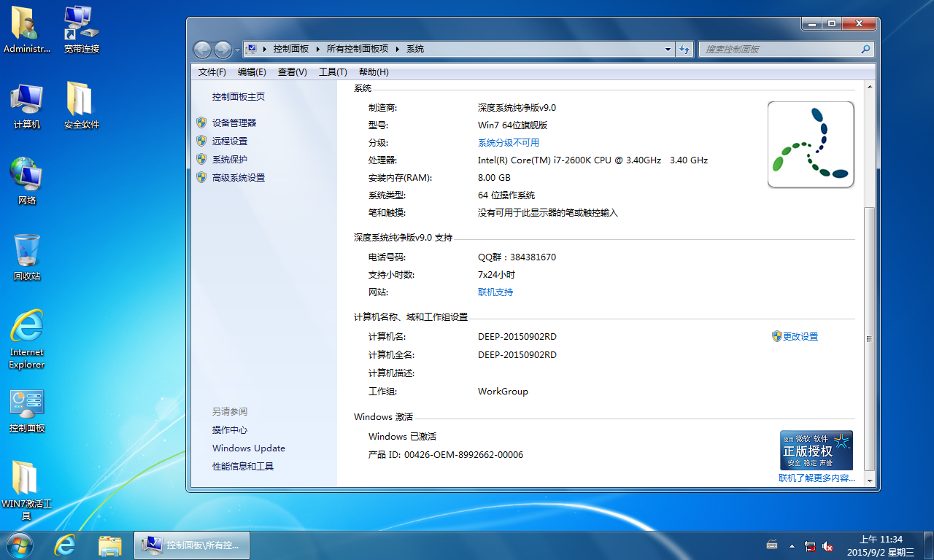Click the vertical scrollbar down arrow
This screenshot has height=560, width=934.
coord(868,481)
